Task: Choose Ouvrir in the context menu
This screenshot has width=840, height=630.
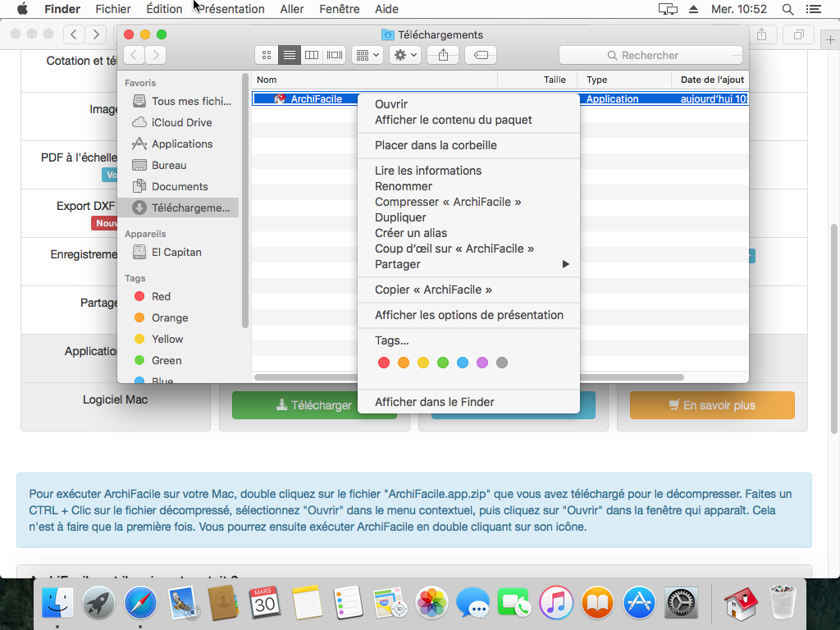Action: [391, 104]
